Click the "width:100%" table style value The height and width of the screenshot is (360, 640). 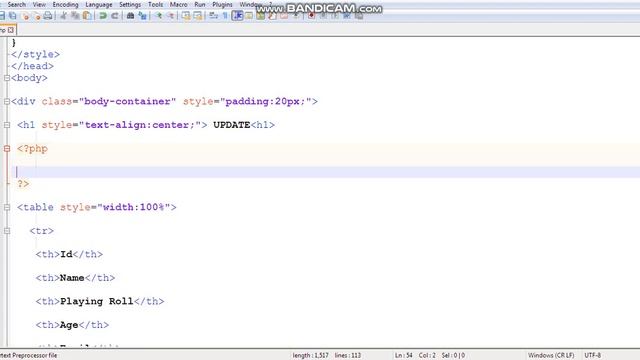pos(133,207)
